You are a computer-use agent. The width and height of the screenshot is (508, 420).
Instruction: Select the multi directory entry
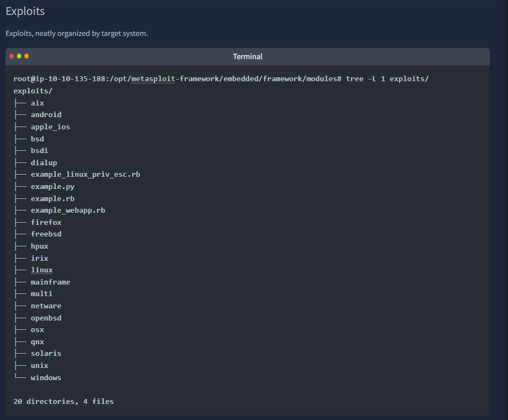click(x=41, y=293)
